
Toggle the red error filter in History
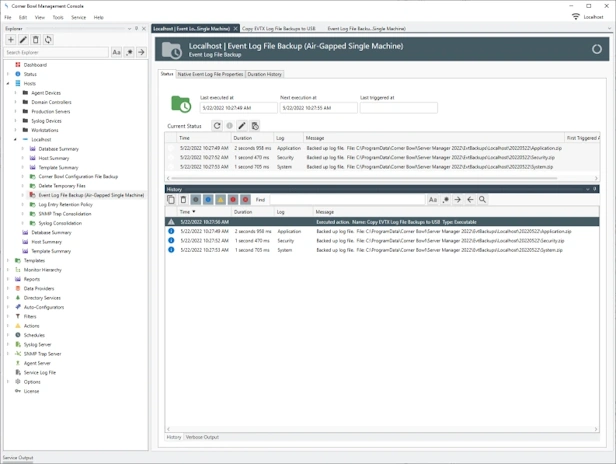233,200
